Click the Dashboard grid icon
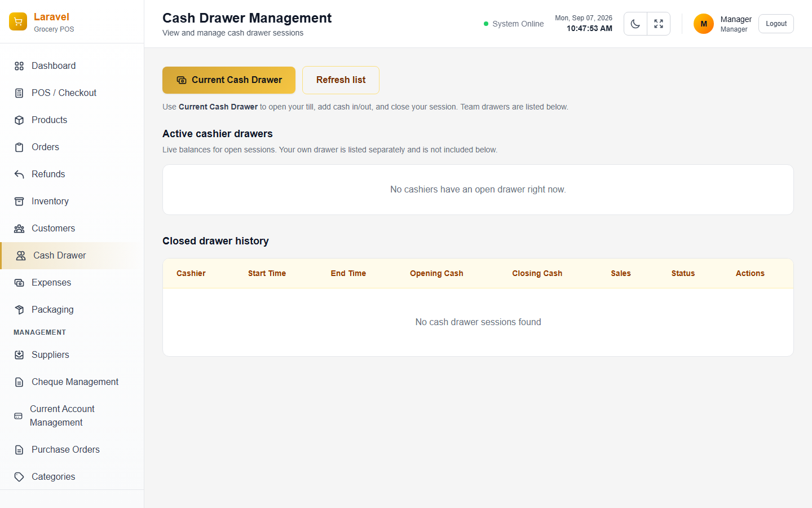812x508 pixels. [x=19, y=66]
